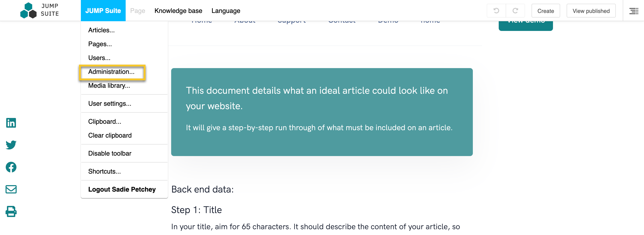Open Clipboard... entry
This screenshot has height=235, width=644.
(124, 121)
